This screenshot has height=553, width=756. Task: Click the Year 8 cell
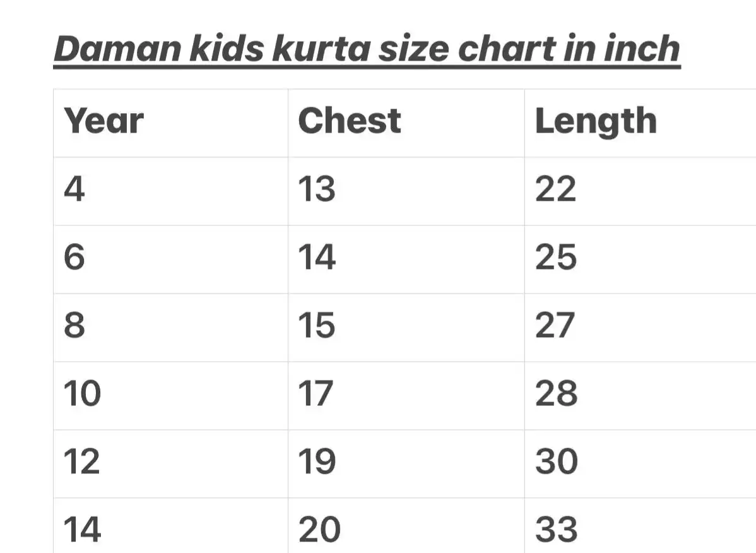pos(74,326)
